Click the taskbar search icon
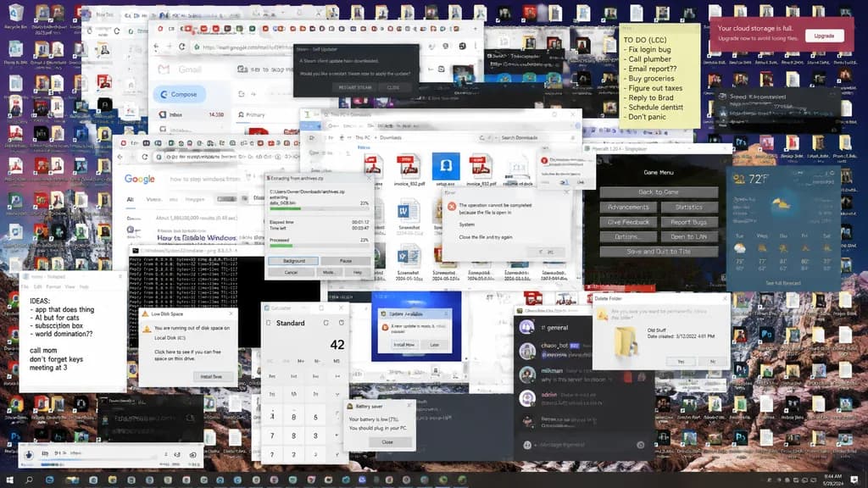 tap(29, 480)
